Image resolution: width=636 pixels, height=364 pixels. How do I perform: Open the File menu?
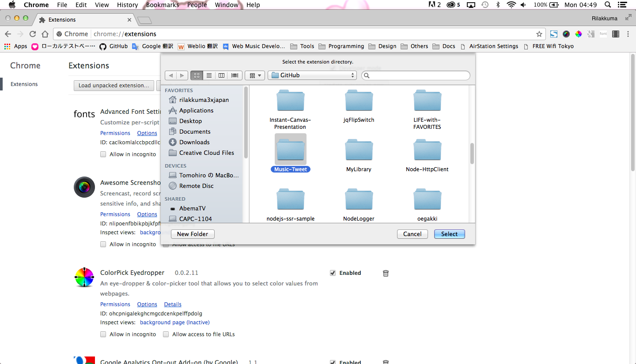point(62,5)
